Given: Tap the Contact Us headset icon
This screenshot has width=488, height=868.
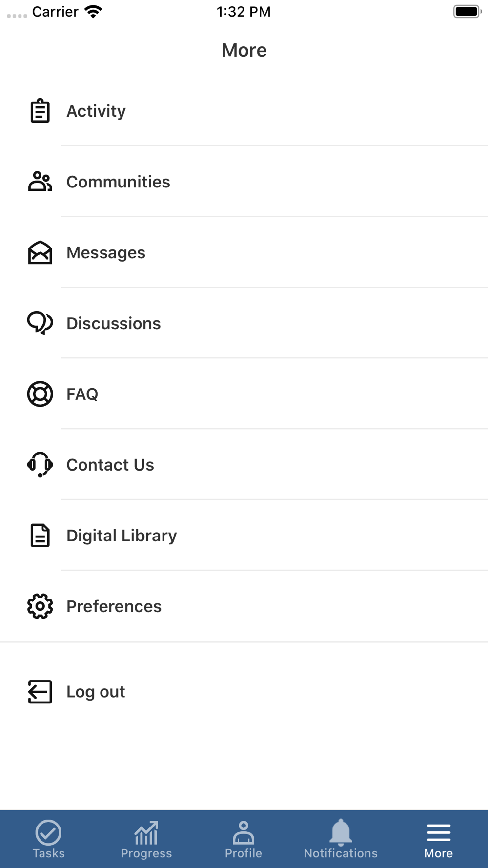Looking at the screenshot, I should coord(40,465).
